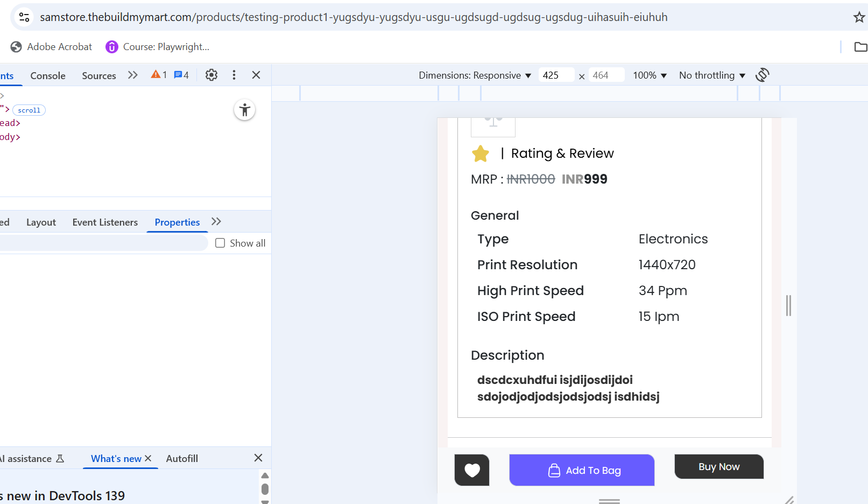Viewport: 868px width, 504px height.
Task: Click the accessibility tree toggle icon
Action: pyautogui.click(x=245, y=110)
